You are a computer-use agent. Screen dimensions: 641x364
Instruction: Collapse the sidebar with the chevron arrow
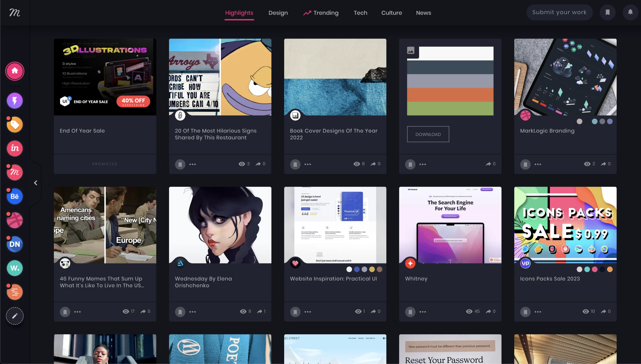36,183
